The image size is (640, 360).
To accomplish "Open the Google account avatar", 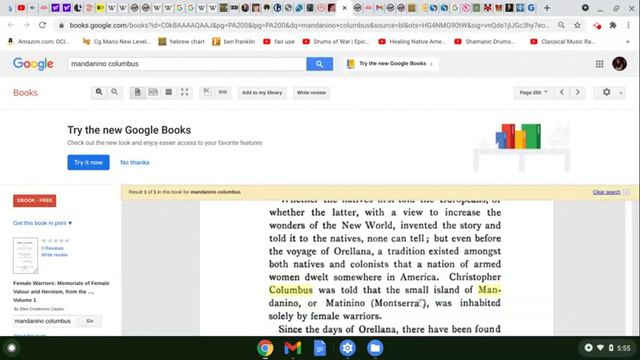I will coord(619,64).
